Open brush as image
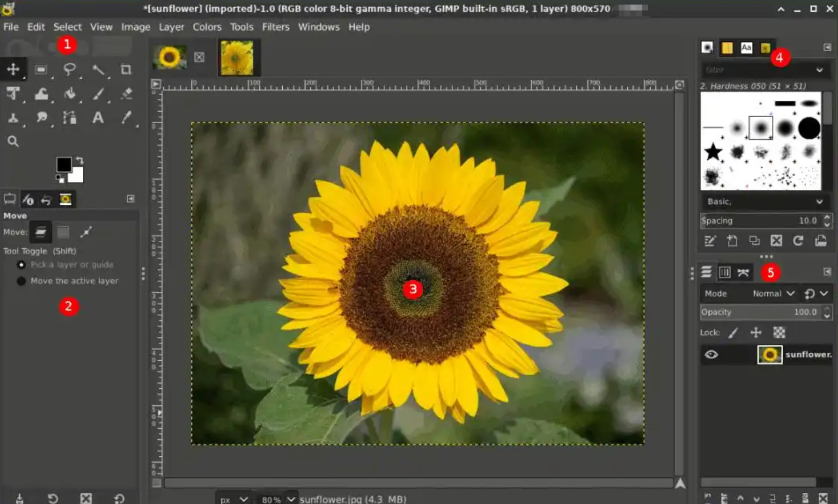 click(820, 241)
